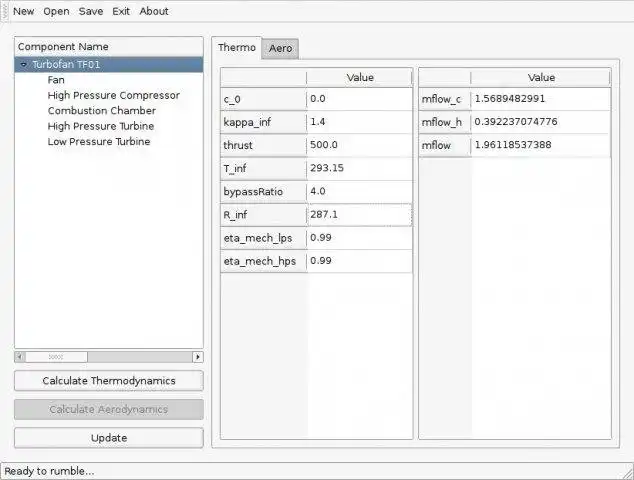The width and height of the screenshot is (634, 480).
Task: Collapse the Turbofan TF01 tree node
Action: 23,65
